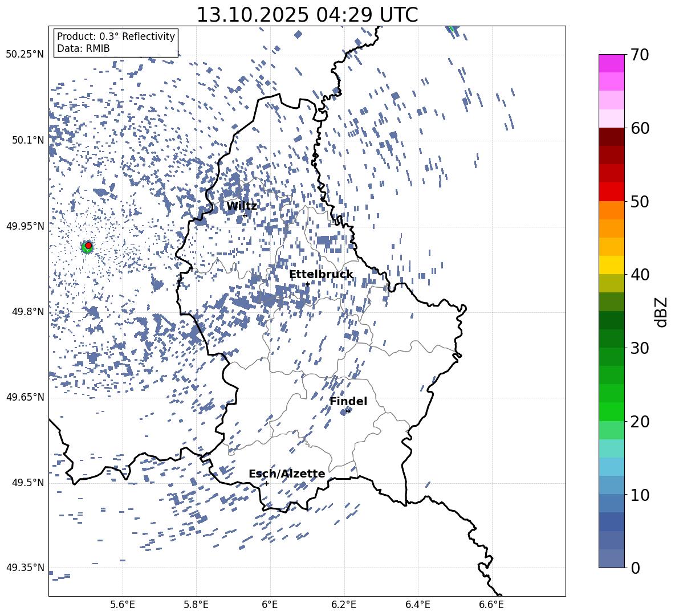Click the 6°E longitude label
This screenshot has width=675, height=616.
point(270,605)
